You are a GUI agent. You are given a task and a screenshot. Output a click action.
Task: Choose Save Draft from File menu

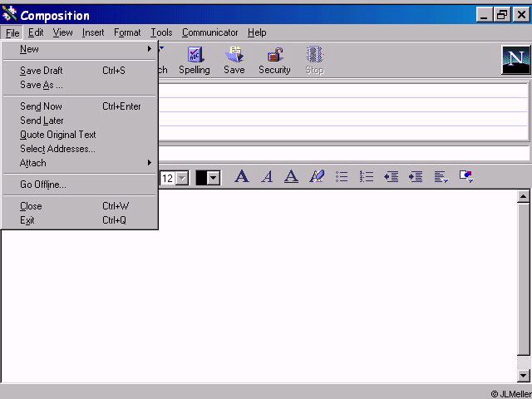point(80,71)
